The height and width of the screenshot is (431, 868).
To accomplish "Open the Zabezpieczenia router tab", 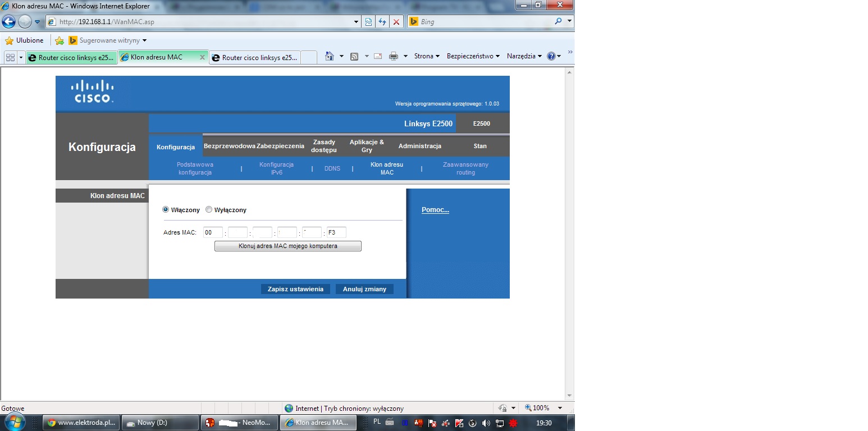I will [x=280, y=146].
